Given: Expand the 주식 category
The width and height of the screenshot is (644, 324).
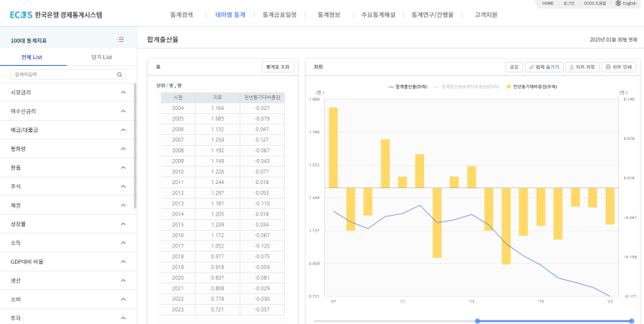Looking at the screenshot, I should point(68,187).
